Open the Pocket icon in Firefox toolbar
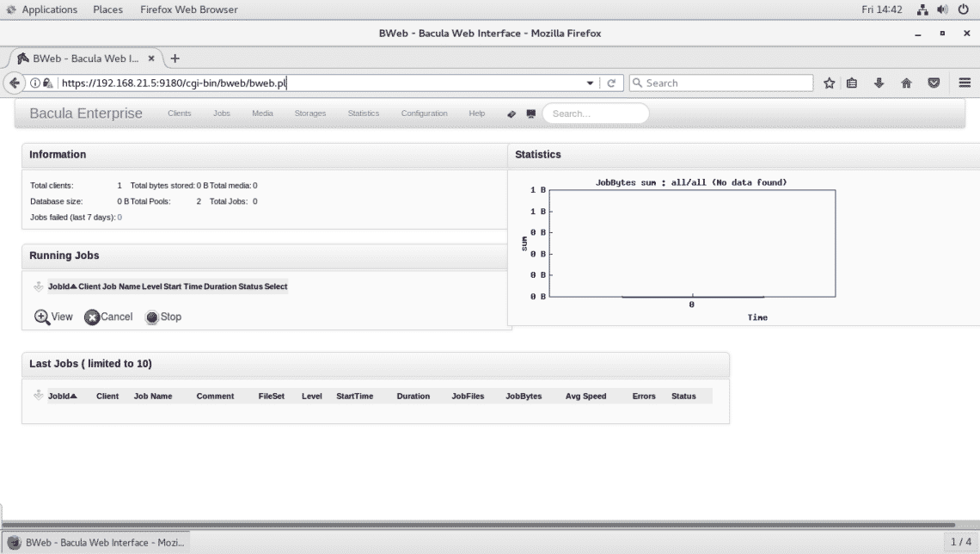The image size is (980, 554). pyautogui.click(x=933, y=83)
